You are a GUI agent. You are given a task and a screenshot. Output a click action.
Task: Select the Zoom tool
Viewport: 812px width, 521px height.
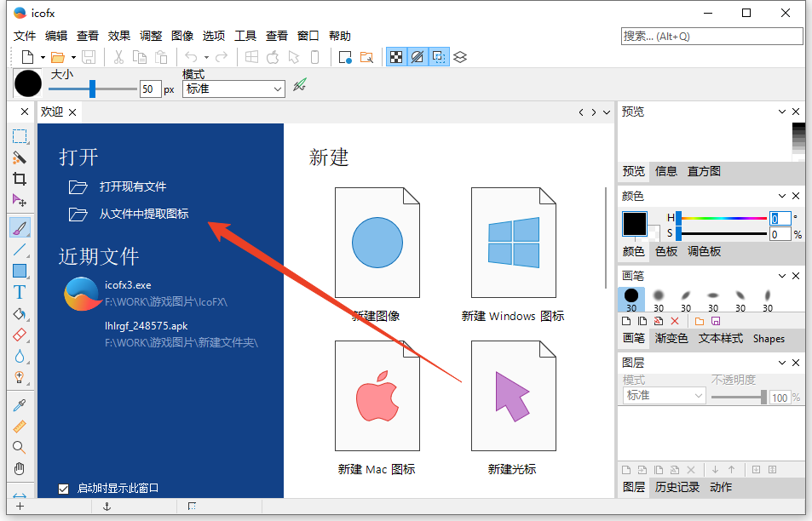[x=21, y=446]
